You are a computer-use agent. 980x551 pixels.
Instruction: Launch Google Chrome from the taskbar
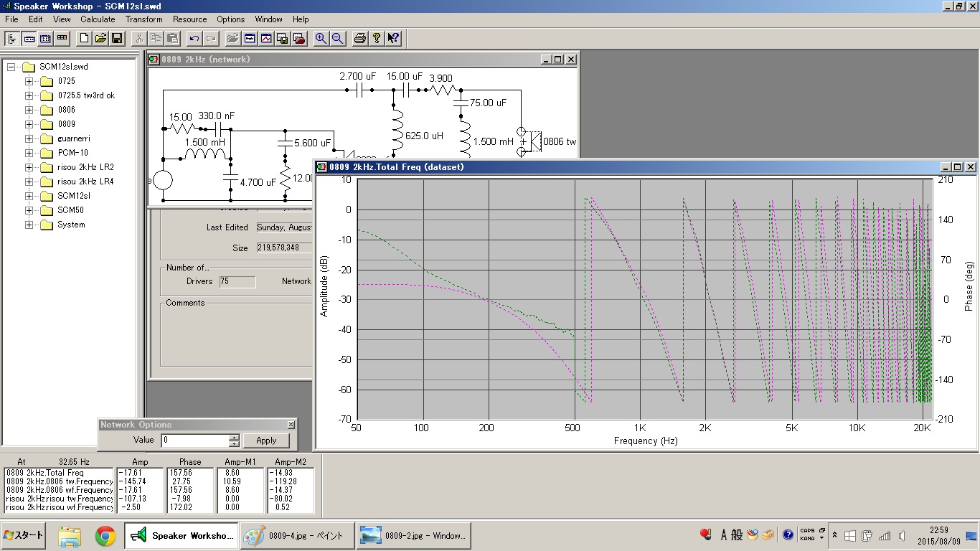[x=105, y=535]
